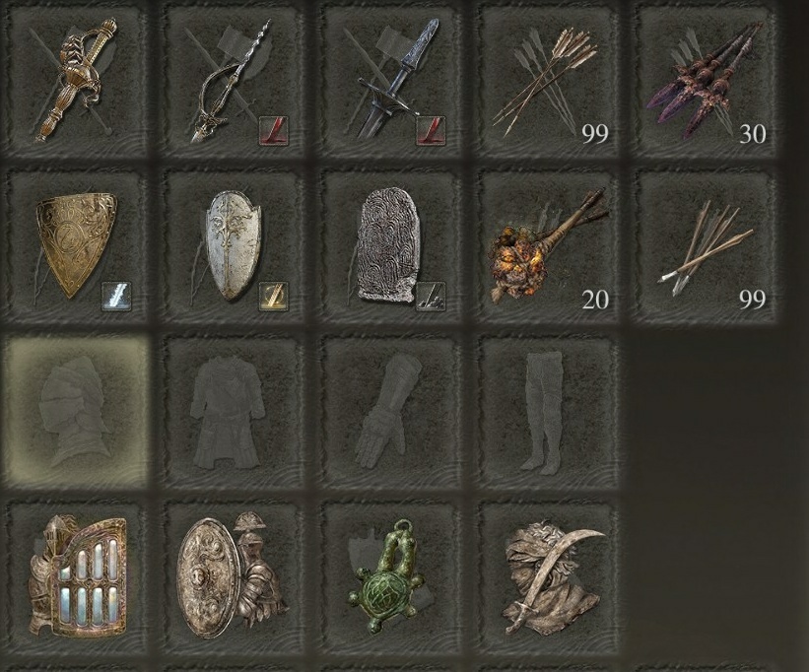
Task: Select the purple-tipped bolts showing 30
Action: point(706,82)
